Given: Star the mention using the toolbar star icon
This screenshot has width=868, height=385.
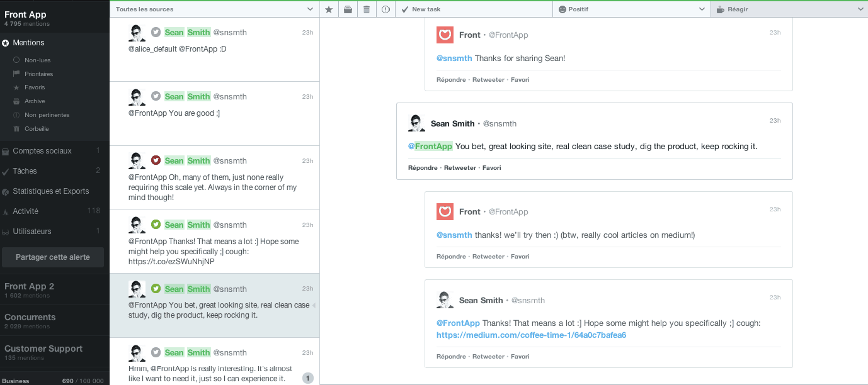Looking at the screenshot, I should [x=329, y=9].
